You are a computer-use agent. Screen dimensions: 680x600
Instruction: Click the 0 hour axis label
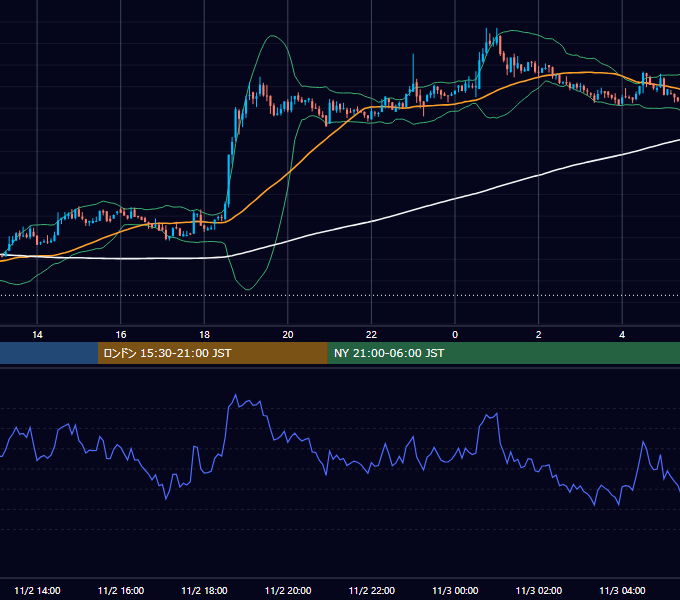tap(455, 335)
